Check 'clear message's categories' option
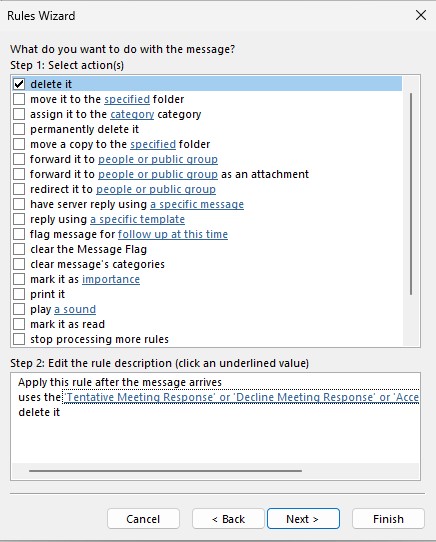This screenshot has width=436, height=542. (x=19, y=264)
